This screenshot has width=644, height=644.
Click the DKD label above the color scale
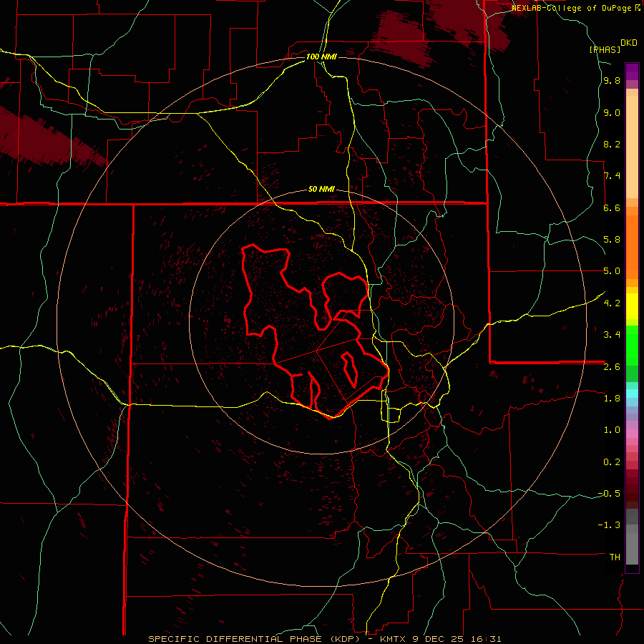(629, 43)
